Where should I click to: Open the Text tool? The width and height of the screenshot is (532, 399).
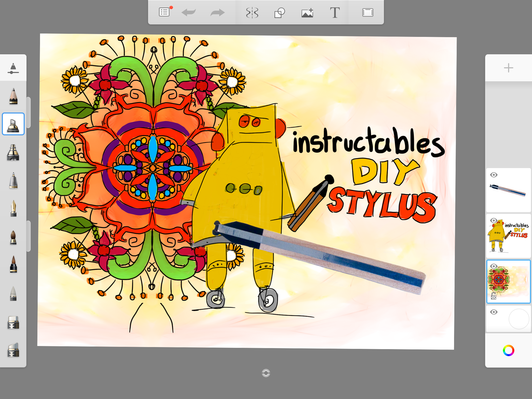coord(335,12)
